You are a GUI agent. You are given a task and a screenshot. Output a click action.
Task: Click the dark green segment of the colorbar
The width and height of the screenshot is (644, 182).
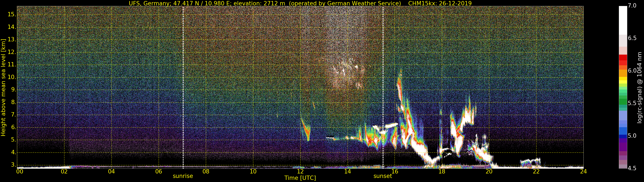[x=623, y=102]
